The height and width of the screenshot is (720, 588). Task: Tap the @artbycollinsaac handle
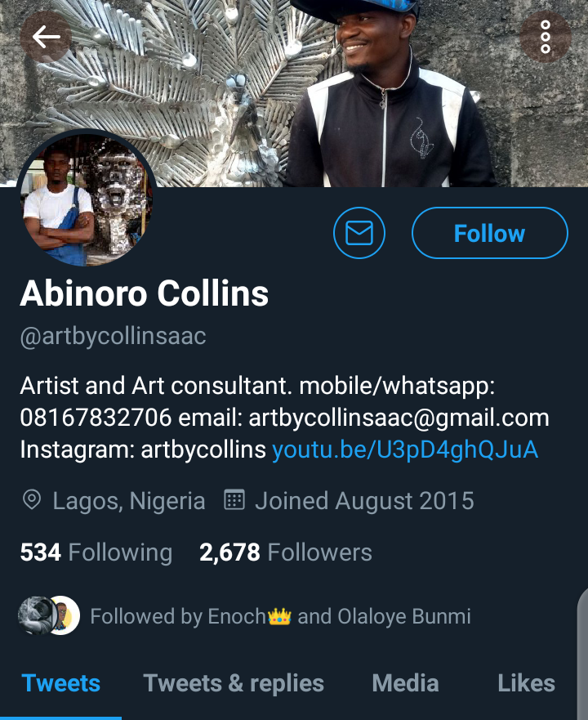click(113, 337)
